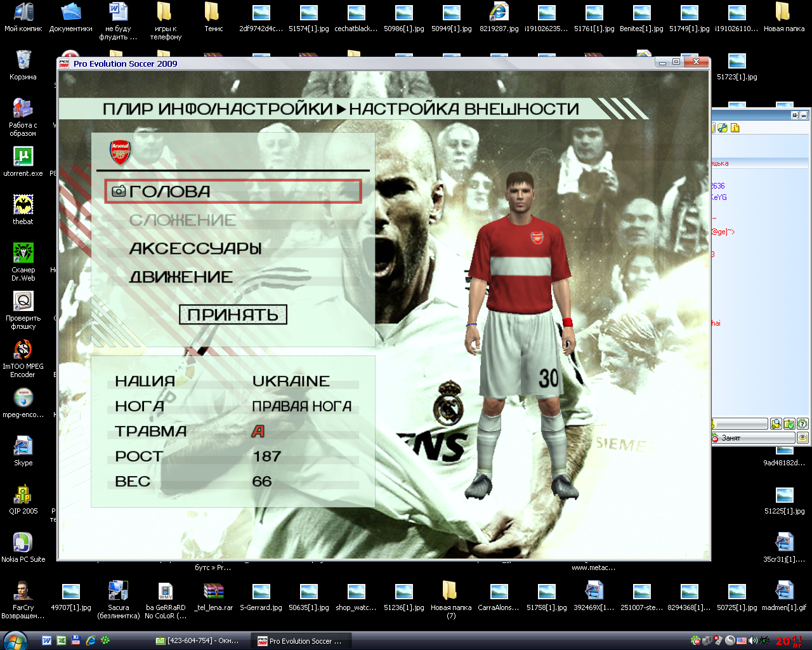Open the utorrent.exe desktop icon
Screen dimensions: 812x650
(x=23, y=162)
